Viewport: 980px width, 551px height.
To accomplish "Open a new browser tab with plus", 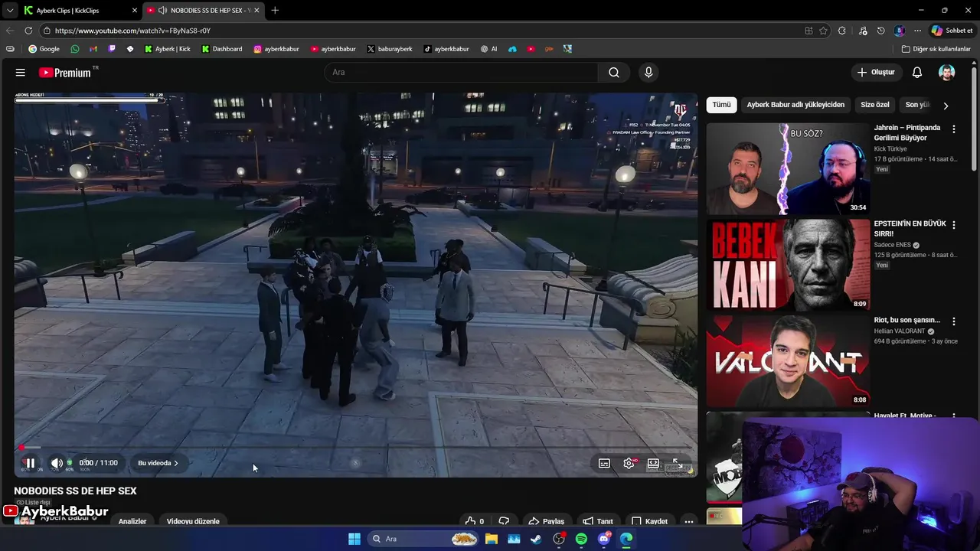I will click(275, 10).
